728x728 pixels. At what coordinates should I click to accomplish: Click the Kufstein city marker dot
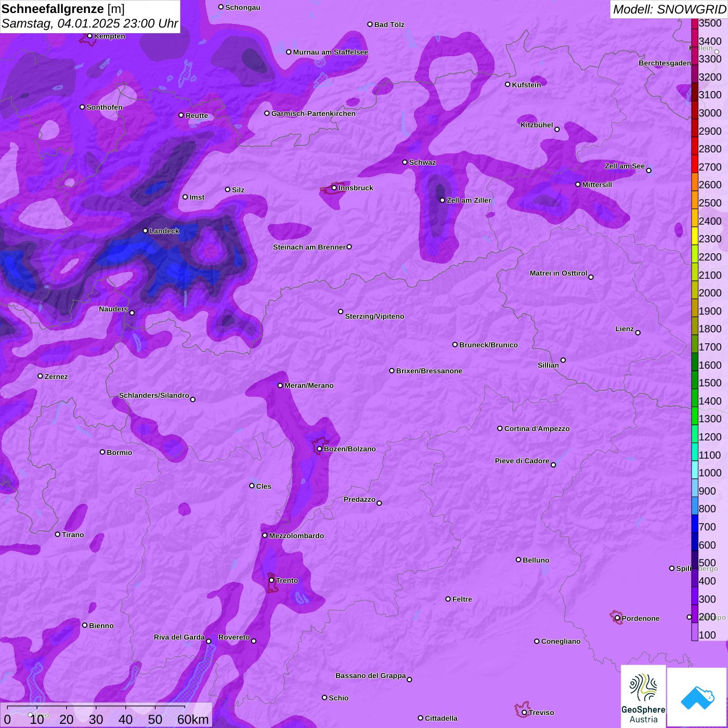pyautogui.click(x=508, y=84)
